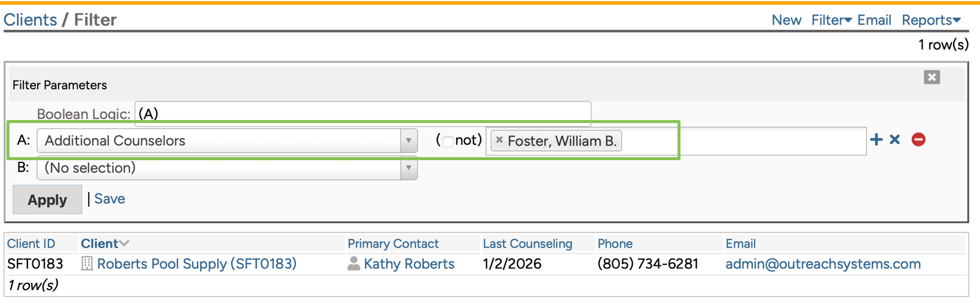This screenshot has height=306, width=980.
Task: Click the New link
Action: point(786,20)
